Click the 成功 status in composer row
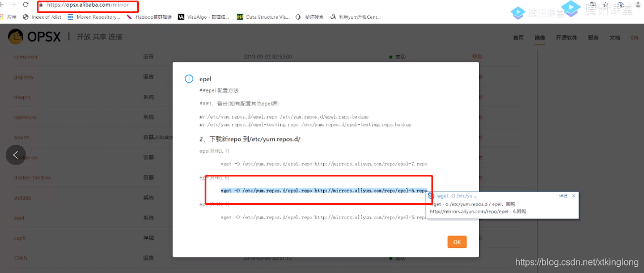 [x=397, y=57]
